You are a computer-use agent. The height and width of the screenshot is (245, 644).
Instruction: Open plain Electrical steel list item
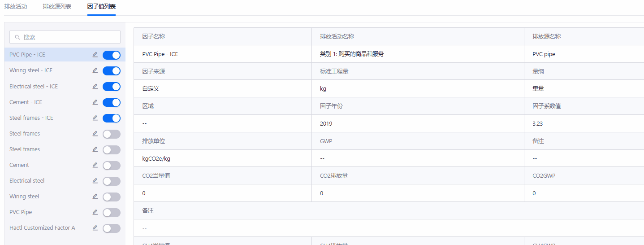(27, 180)
